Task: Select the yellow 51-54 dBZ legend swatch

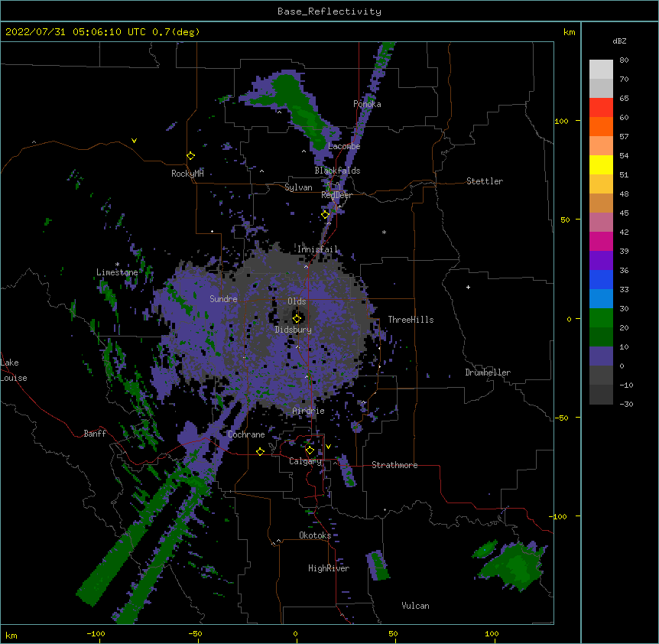Action: tap(601, 165)
